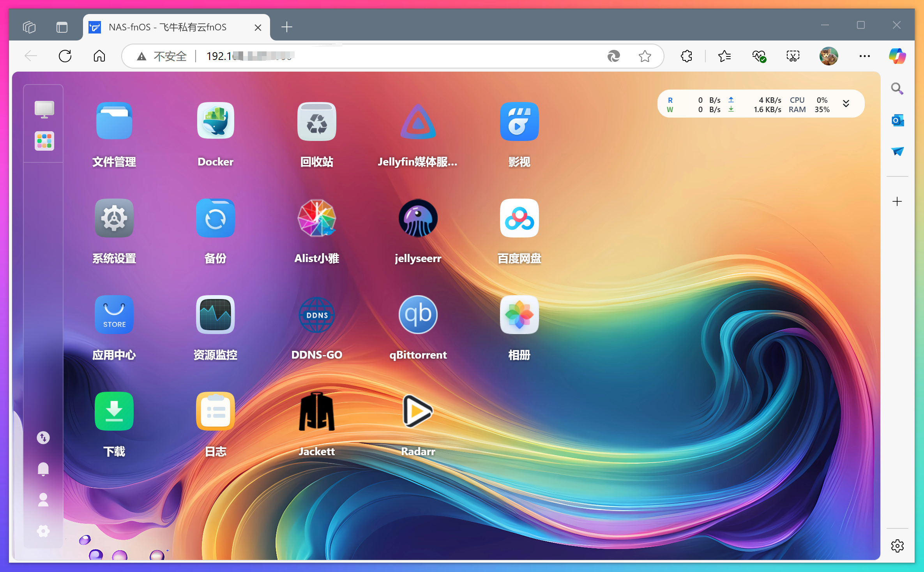This screenshot has width=924, height=572.
Task: Open Radarr from the desktop
Action: [418, 411]
